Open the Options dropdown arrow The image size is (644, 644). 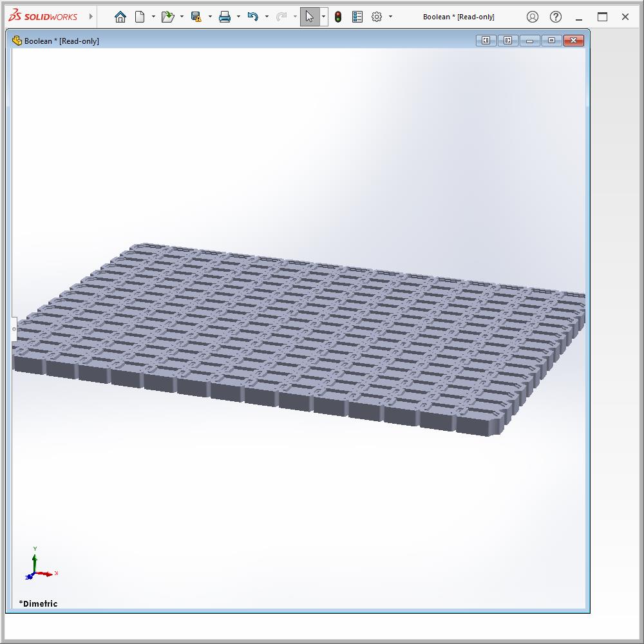pyautogui.click(x=390, y=17)
